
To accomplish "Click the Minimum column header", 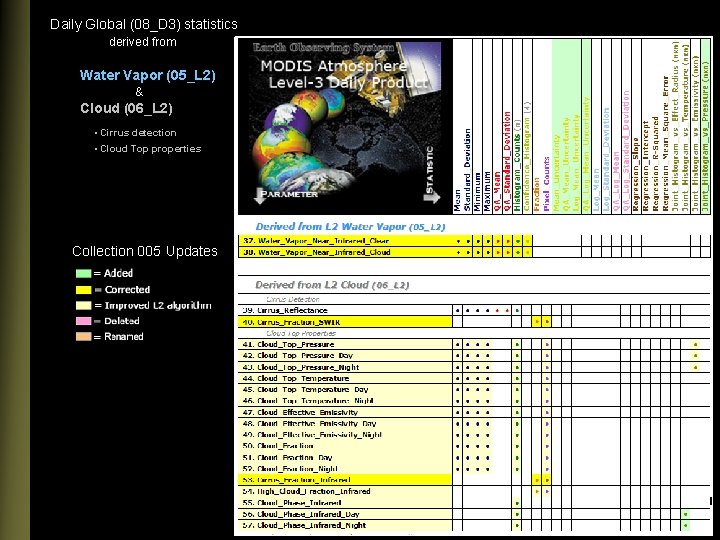I will (x=478, y=191).
